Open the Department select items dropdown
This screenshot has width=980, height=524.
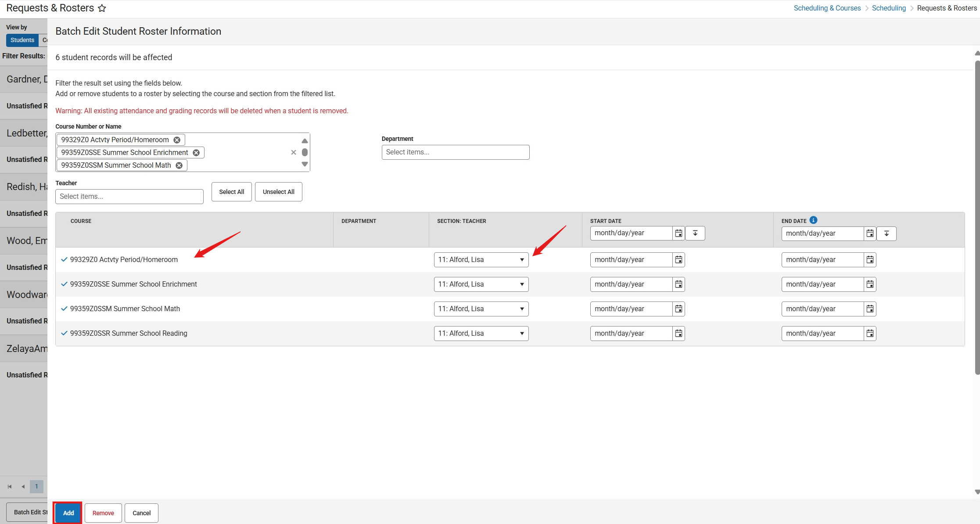455,152
